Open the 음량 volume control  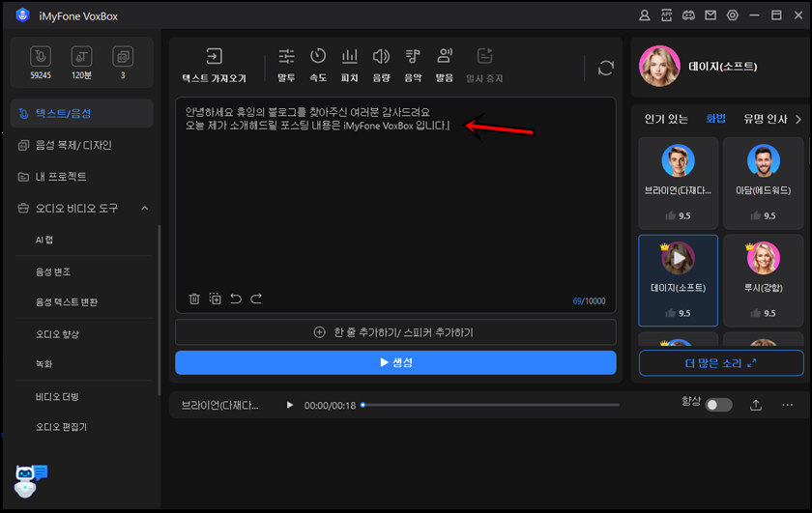(x=381, y=64)
